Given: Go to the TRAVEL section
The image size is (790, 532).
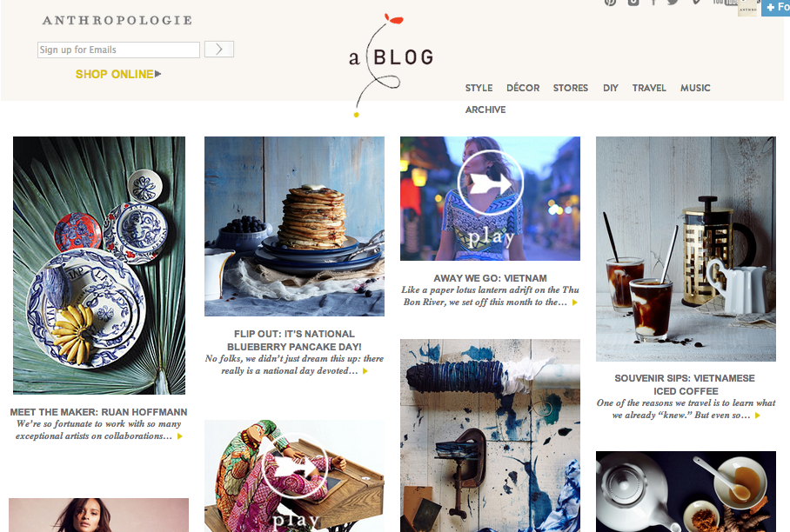Looking at the screenshot, I should [x=649, y=88].
